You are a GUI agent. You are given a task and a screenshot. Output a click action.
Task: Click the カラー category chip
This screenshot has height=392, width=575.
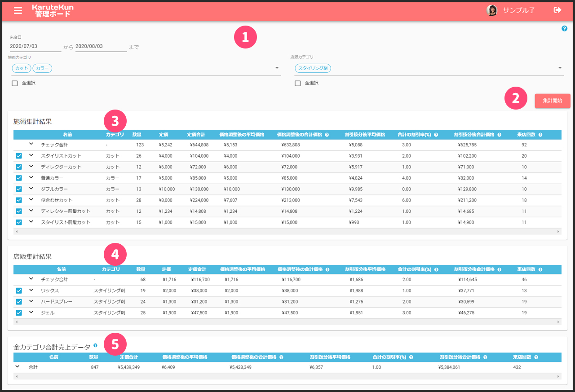pos(42,68)
